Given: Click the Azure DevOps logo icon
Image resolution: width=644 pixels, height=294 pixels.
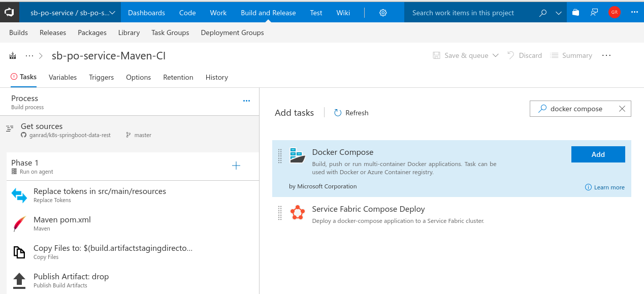Looking at the screenshot, I should [x=10, y=13].
